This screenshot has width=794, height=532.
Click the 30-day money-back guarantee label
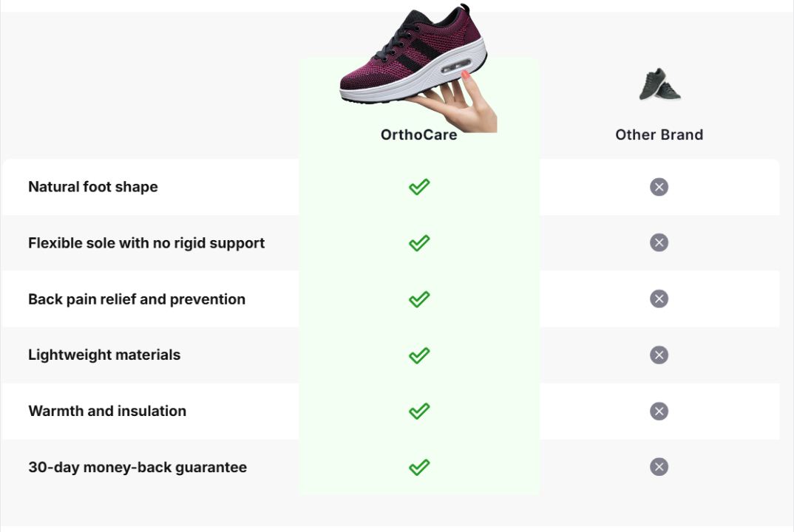pyautogui.click(x=138, y=467)
